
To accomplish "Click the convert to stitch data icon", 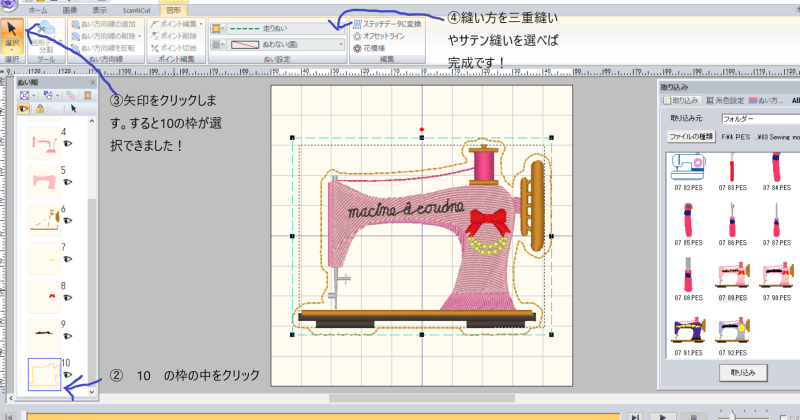I will (x=391, y=24).
